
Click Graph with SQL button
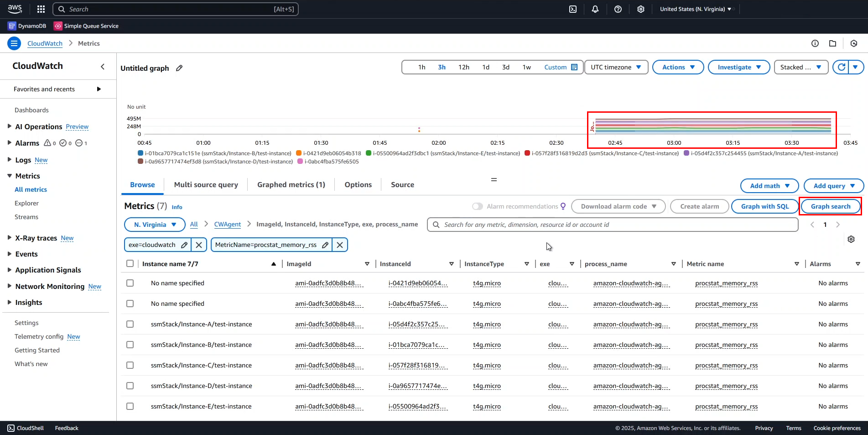coord(765,206)
